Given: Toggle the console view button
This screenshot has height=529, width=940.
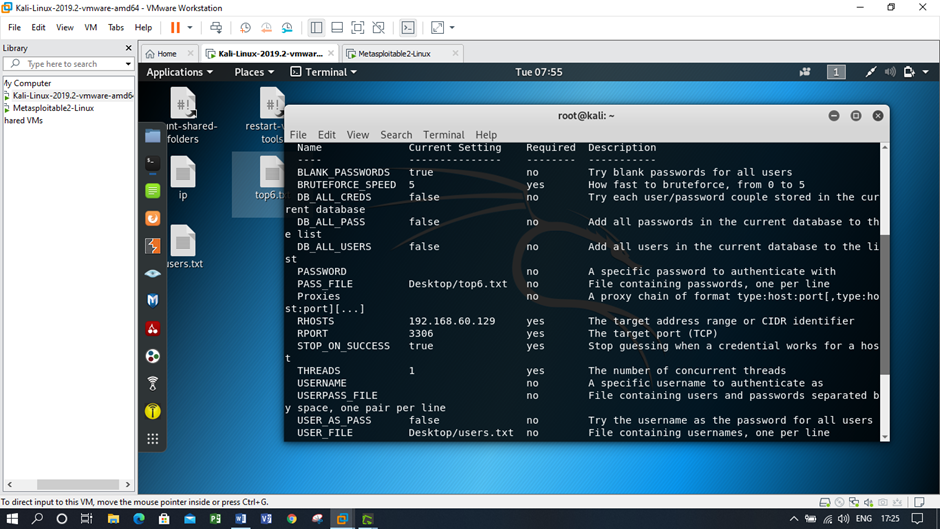Looking at the screenshot, I should [408, 28].
